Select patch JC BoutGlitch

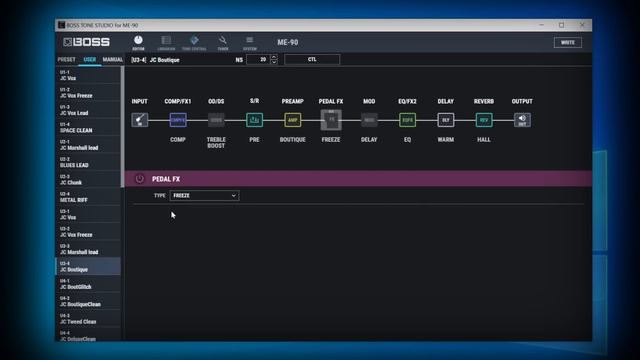88,284
